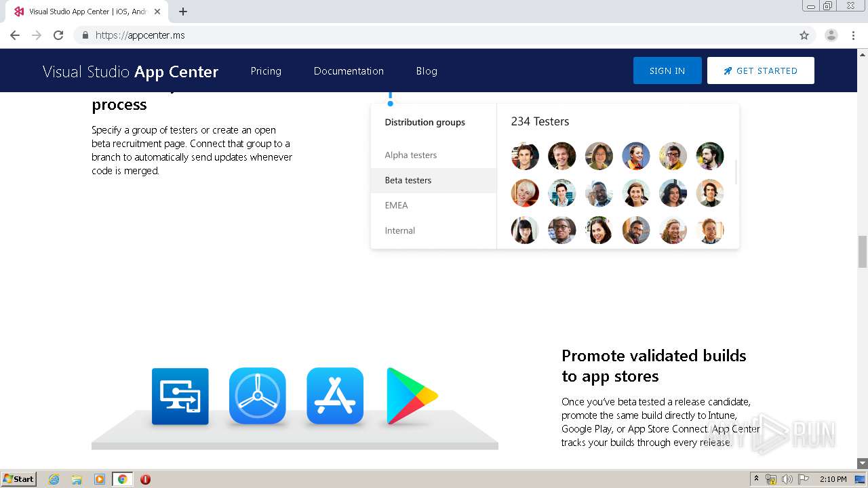Click the Chrome back arrow
Viewport: 868px width, 488px height.
[15, 35]
